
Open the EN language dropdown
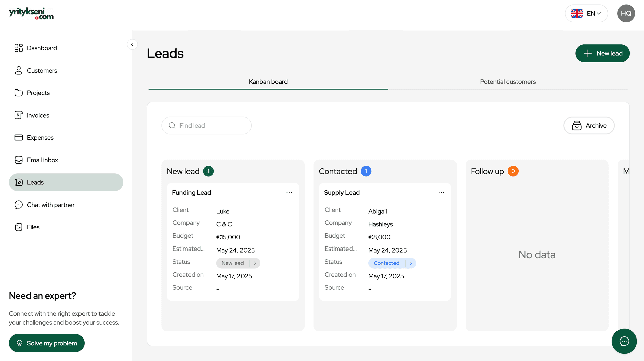tap(586, 13)
